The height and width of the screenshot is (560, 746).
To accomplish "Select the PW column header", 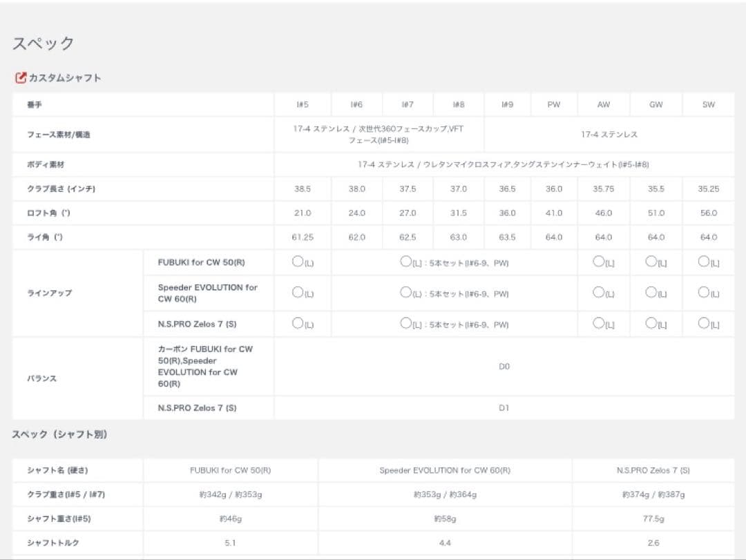I will tap(553, 105).
